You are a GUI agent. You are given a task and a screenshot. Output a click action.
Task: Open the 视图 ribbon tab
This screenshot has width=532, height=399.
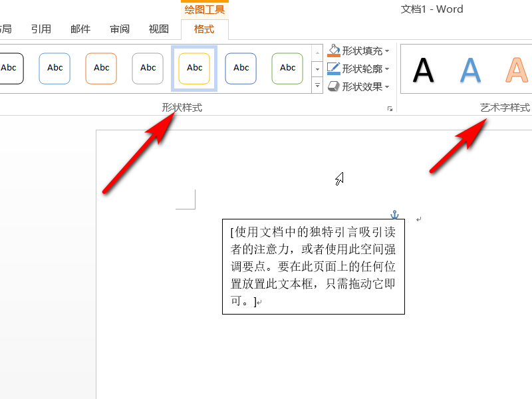point(159,29)
